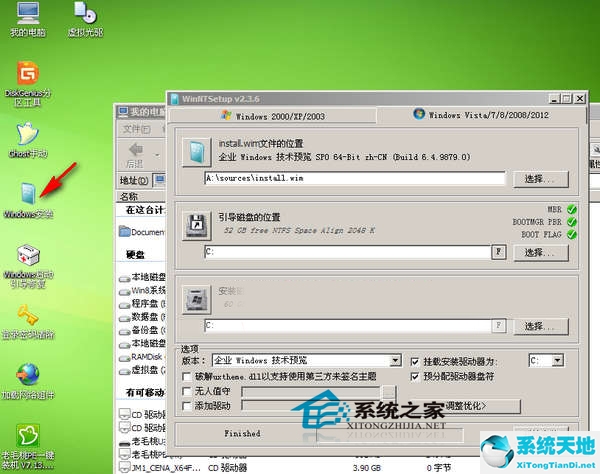Click the install.wim file location icon button

click(197, 153)
